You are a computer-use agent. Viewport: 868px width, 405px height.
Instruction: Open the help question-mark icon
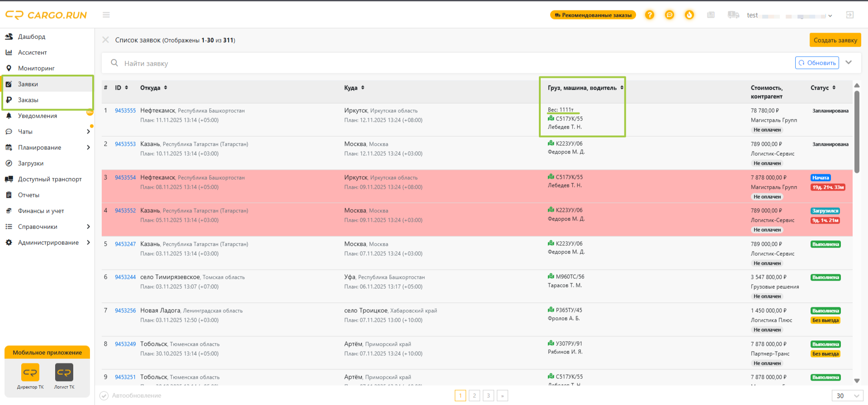[x=650, y=15]
